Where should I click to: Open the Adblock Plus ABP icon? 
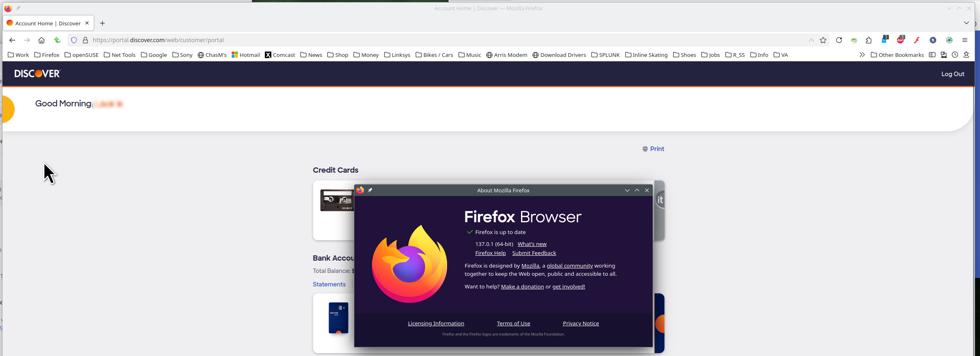[x=901, y=40]
